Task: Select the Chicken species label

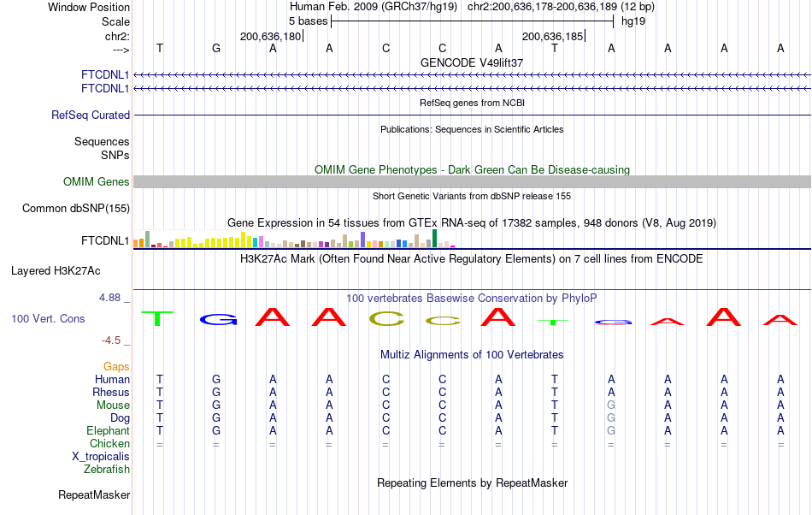Action: (x=109, y=443)
